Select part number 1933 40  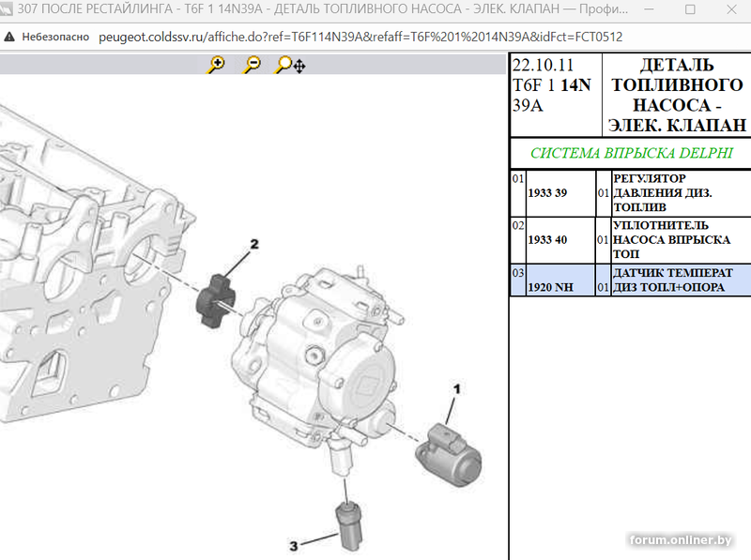click(547, 240)
